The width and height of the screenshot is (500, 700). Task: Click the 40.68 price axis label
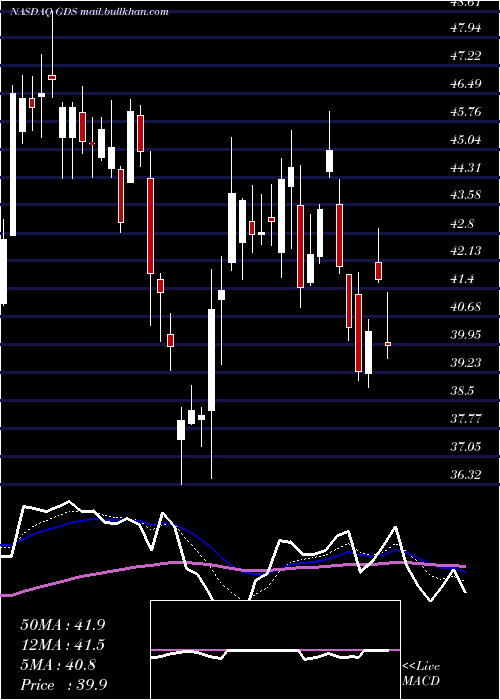pyautogui.click(x=466, y=307)
